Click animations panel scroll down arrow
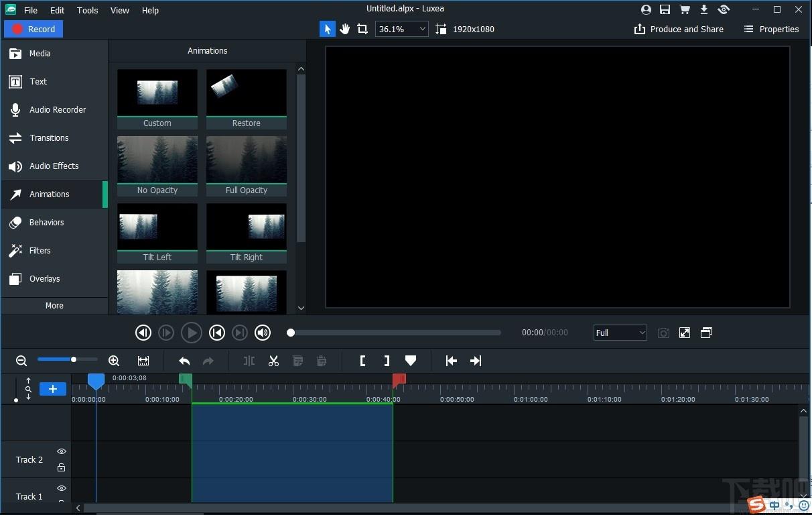 click(301, 308)
